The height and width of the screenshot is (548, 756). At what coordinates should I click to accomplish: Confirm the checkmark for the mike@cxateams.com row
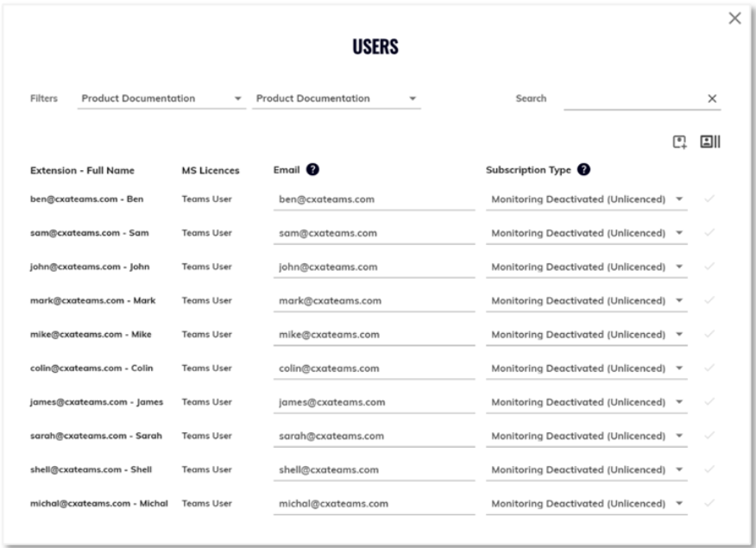[x=709, y=334]
